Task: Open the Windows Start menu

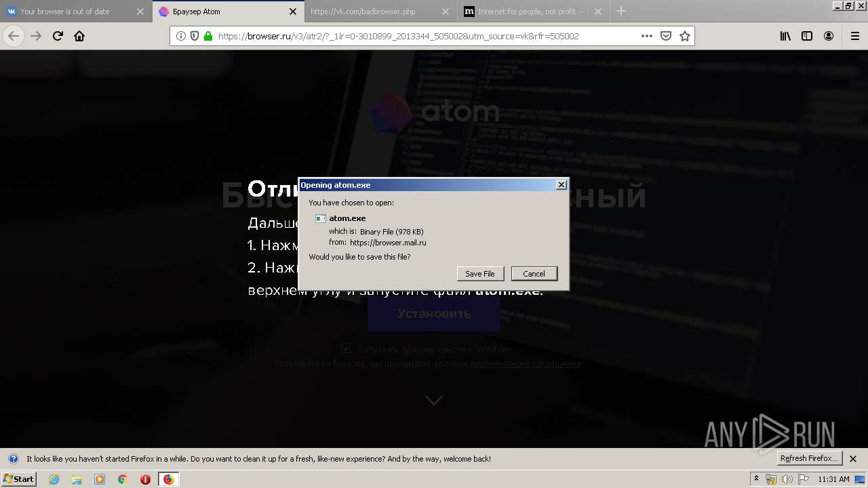Action: click(19, 479)
